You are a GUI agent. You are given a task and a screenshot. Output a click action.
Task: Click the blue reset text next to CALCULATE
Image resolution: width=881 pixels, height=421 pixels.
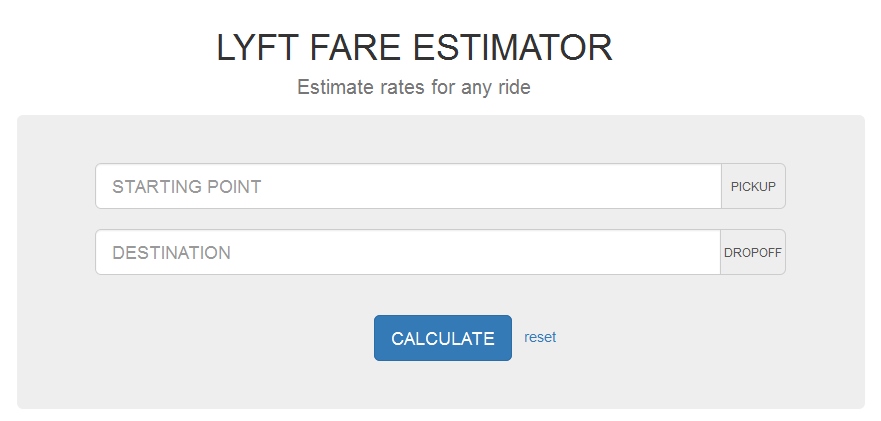(540, 337)
